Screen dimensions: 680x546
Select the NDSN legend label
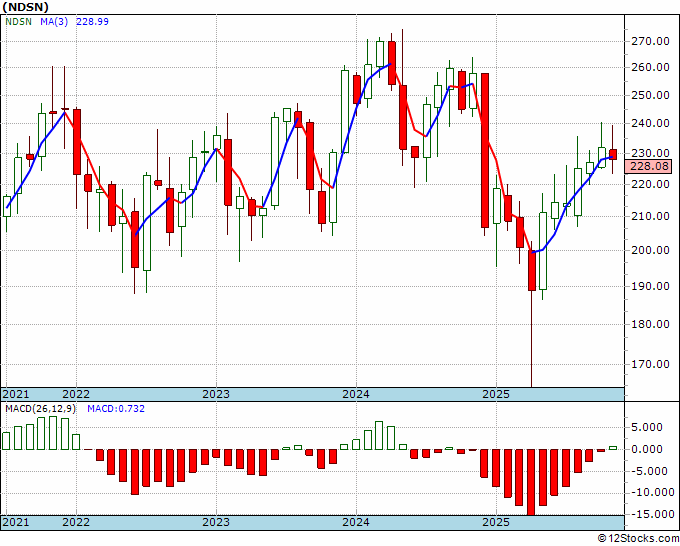pyautogui.click(x=19, y=22)
